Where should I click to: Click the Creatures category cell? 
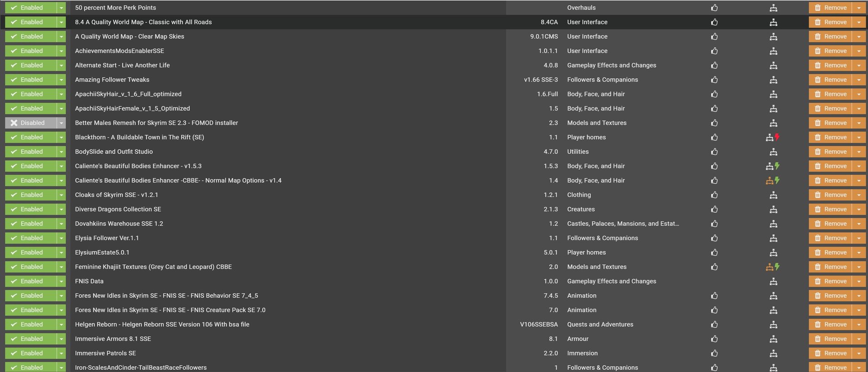[581, 209]
